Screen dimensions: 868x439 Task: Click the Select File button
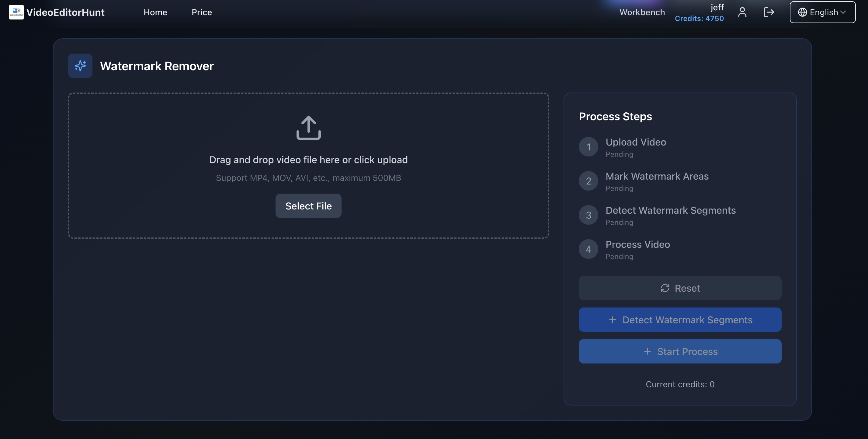click(308, 206)
